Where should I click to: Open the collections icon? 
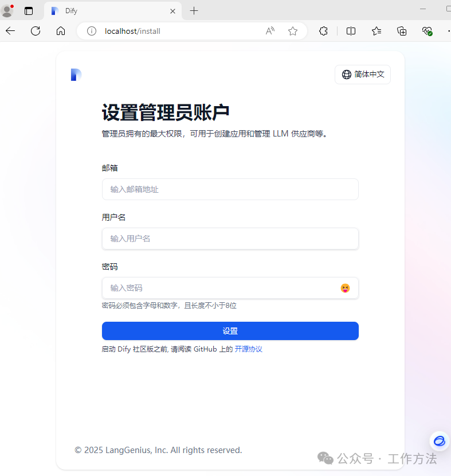coord(402,31)
